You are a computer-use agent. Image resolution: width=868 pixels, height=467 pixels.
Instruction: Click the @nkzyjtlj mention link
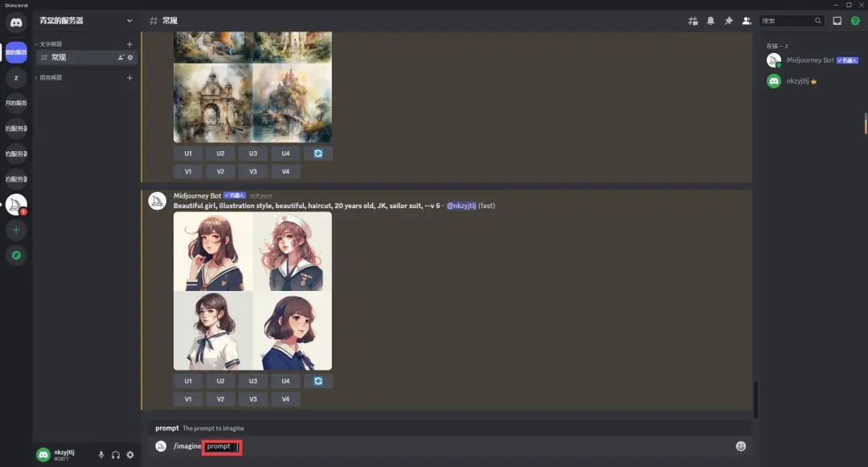461,206
